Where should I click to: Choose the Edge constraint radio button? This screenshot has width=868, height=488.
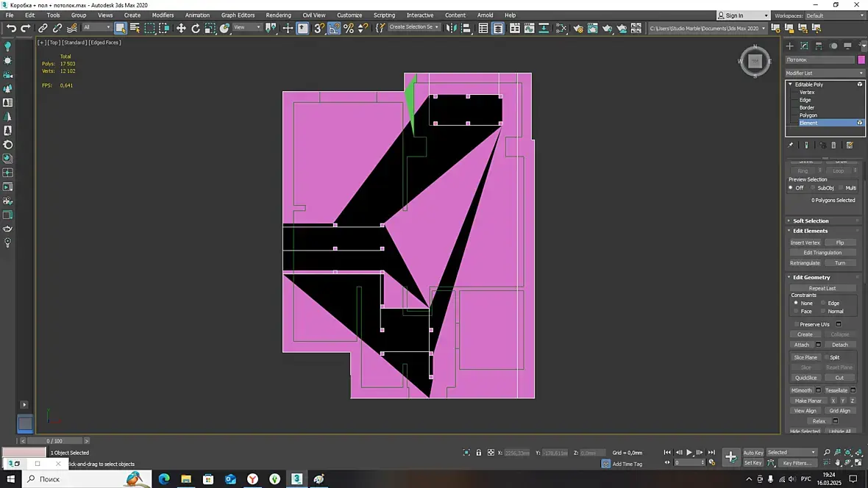click(823, 303)
